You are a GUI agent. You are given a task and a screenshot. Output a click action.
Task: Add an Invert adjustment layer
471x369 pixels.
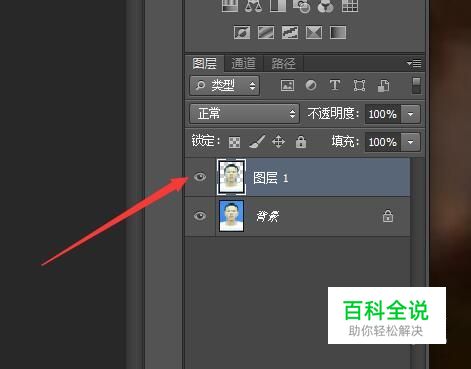242,33
